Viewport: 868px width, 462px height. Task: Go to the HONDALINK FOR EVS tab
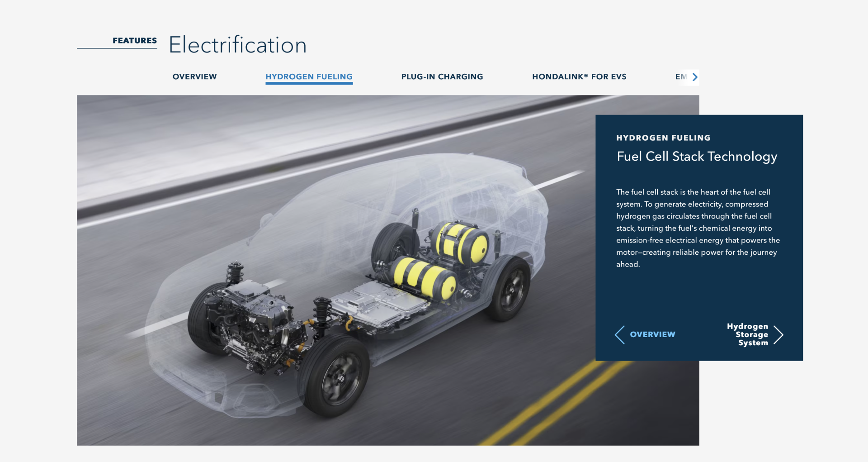[x=579, y=77]
